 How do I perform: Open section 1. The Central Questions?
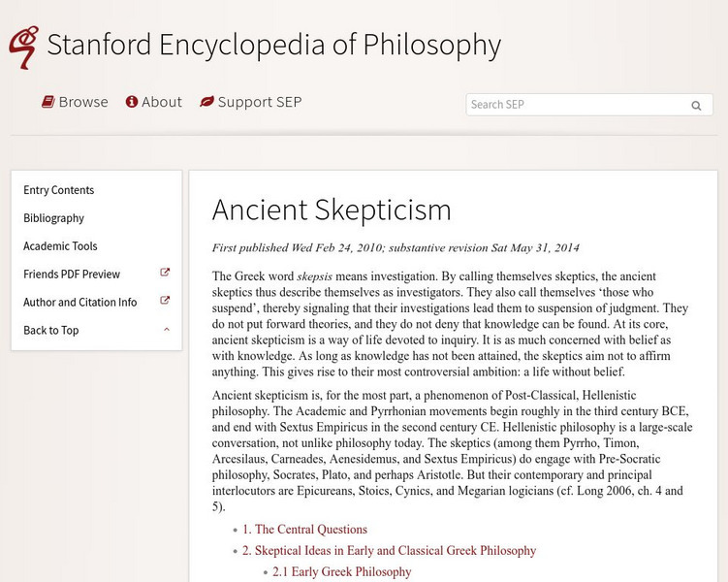304,530
